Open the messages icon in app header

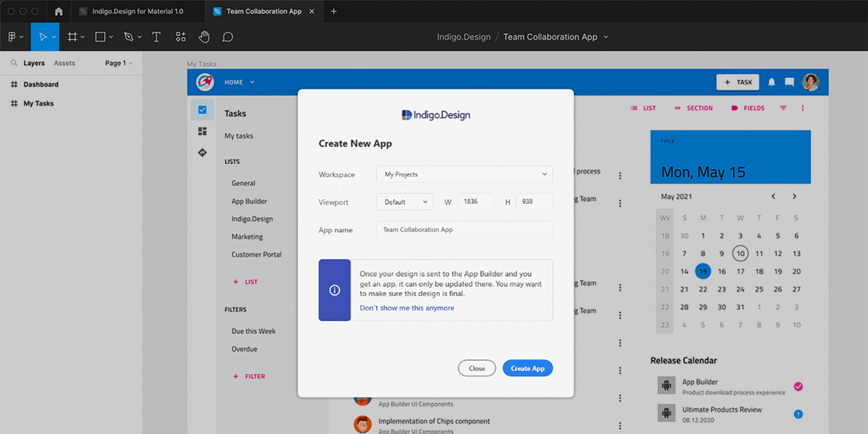[x=790, y=82]
